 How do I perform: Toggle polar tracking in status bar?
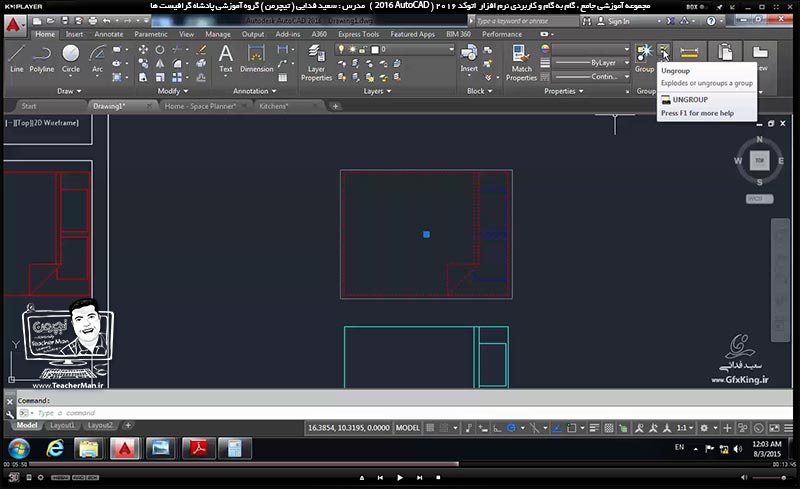[x=511, y=428]
